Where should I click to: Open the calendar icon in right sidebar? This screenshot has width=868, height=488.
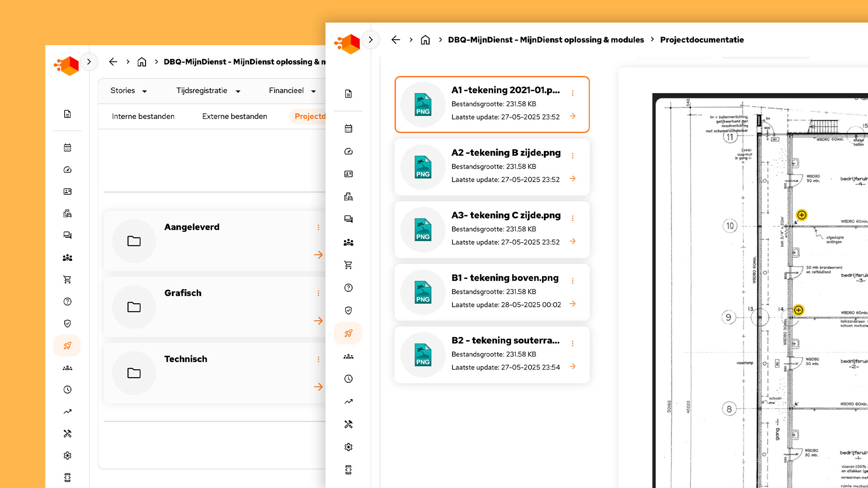point(348,129)
